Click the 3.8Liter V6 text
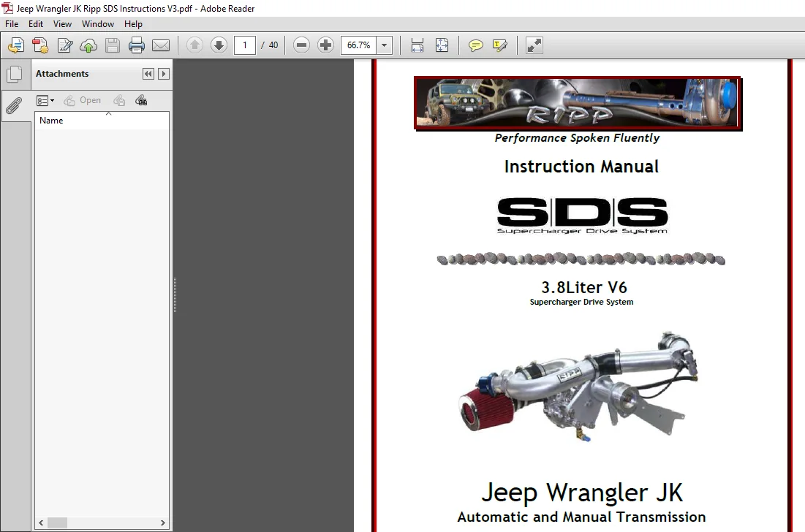The image size is (805, 532). pos(584,287)
